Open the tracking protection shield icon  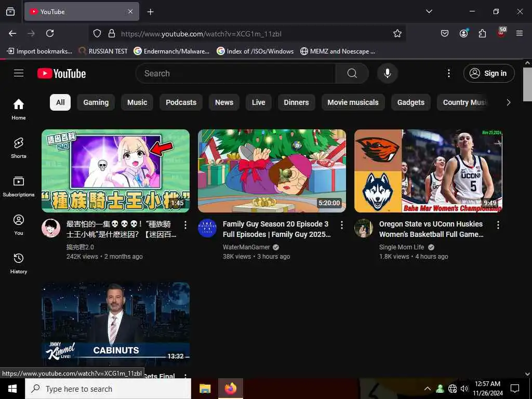97,33
